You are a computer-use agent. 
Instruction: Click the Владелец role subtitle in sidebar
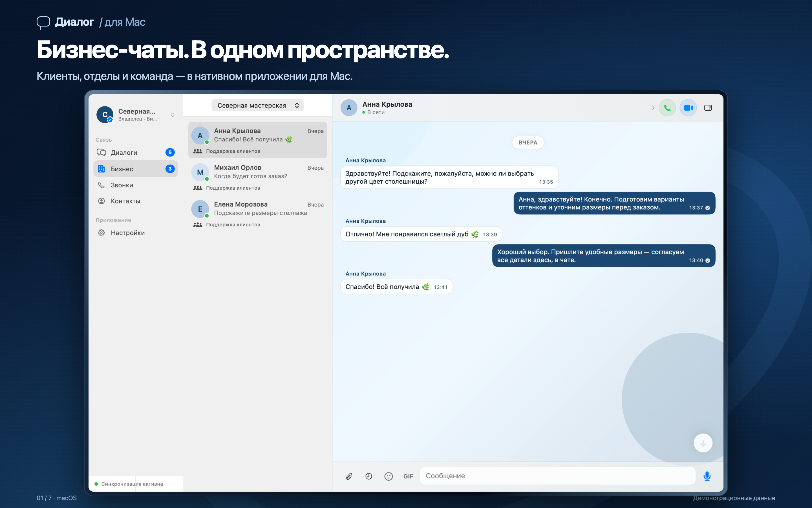tap(137, 119)
